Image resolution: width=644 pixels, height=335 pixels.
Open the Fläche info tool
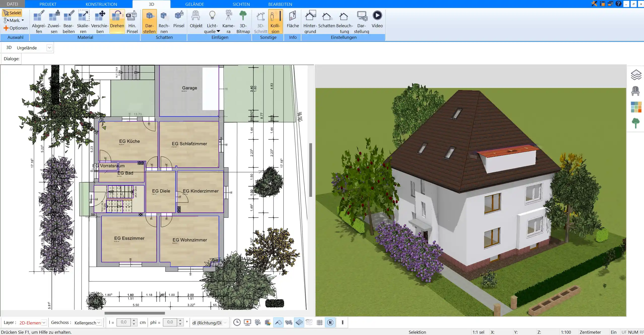(293, 19)
